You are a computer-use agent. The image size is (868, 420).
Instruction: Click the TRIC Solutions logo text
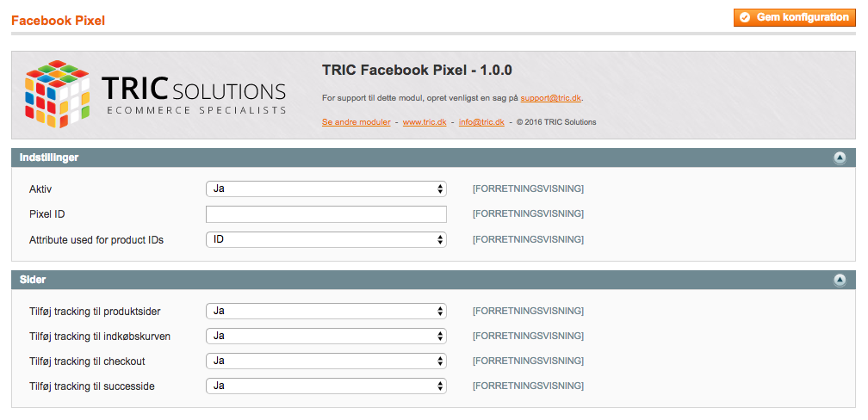194,94
